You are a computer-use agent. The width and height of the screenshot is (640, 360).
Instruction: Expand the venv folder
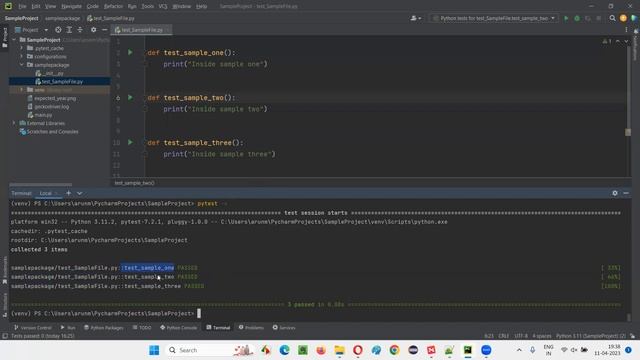[x=22, y=89]
